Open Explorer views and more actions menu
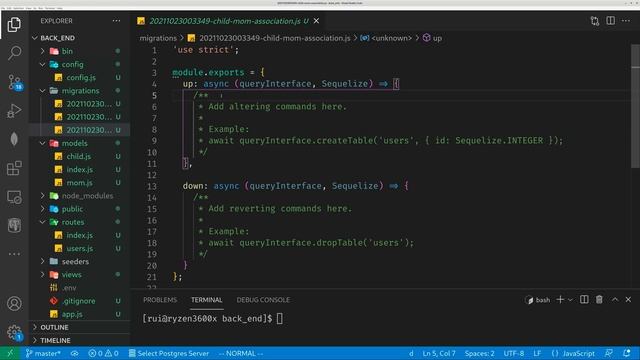Screen dimensions: 640x360 point(116,21)
